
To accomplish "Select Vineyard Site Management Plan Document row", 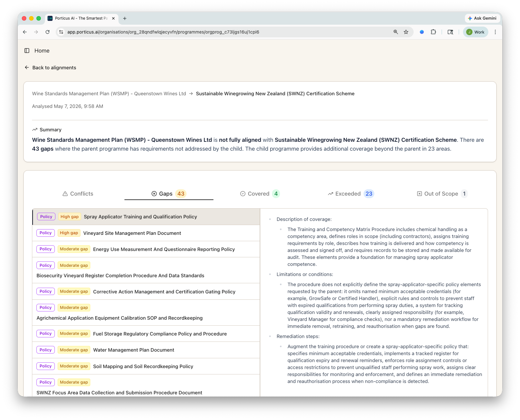I will 146,233.
